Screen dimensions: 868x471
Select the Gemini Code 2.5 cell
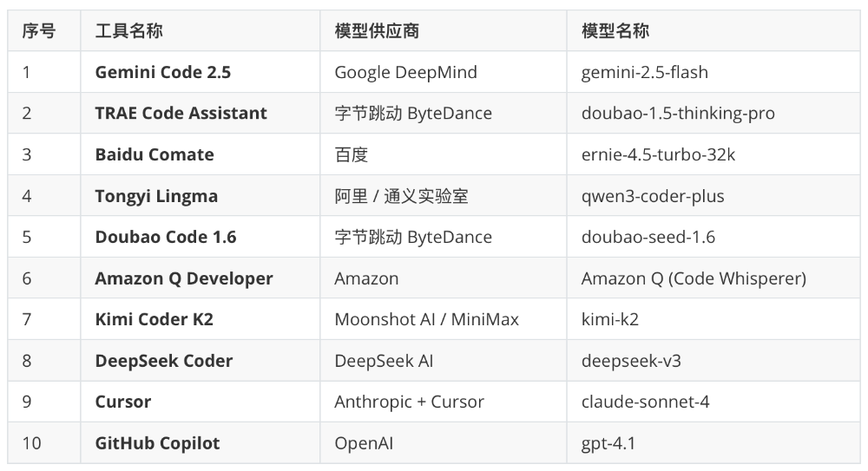pos(163,72)
